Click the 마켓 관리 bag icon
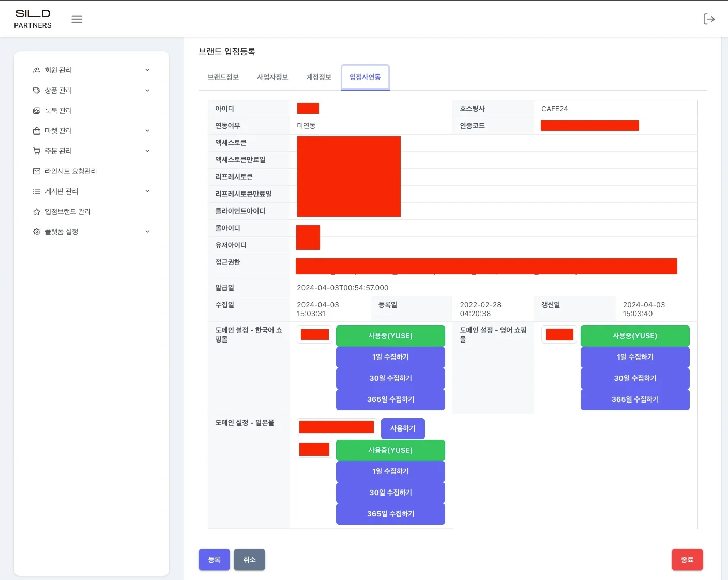The width and height of the screenshot is (728, 580). tap(37, 131)
